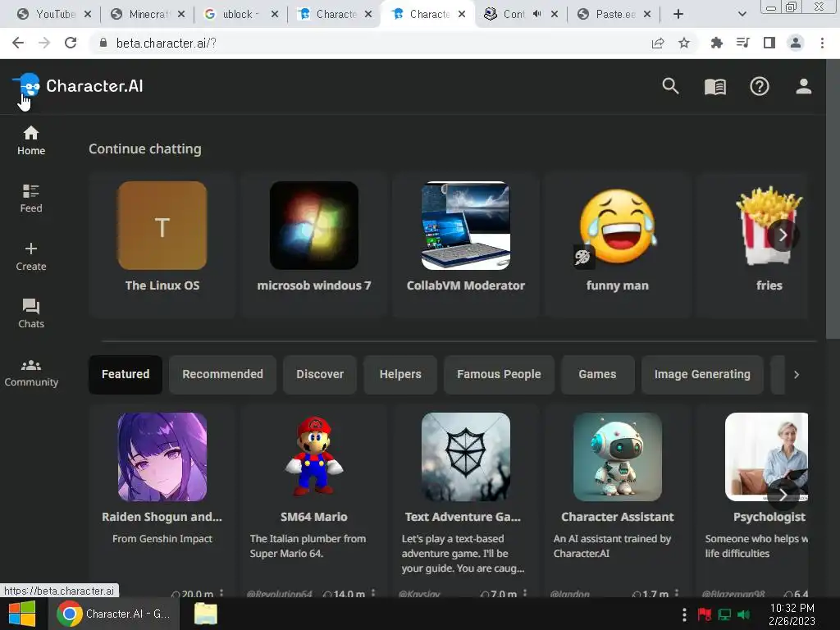840x630 pixels.
Task: Open Chats in the sidebar
Action: click(x=31, y=314)
